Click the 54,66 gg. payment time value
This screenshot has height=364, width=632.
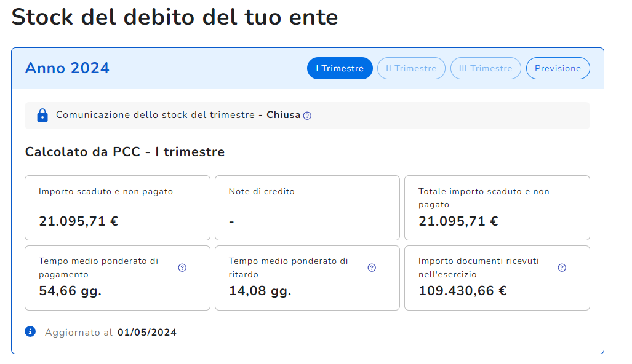click(70, 291)
